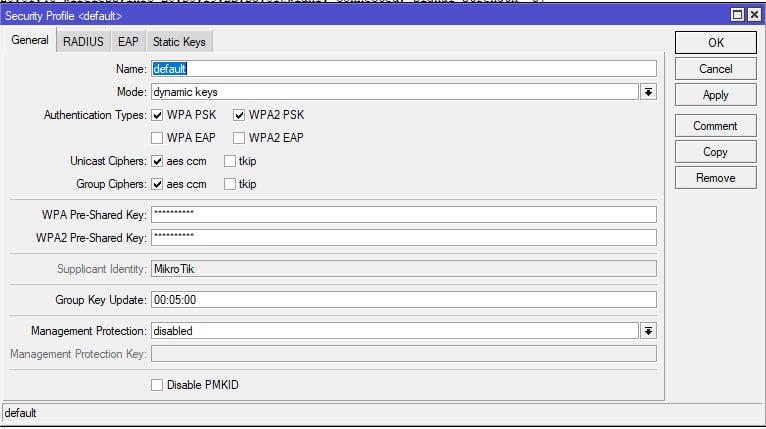766x429 pixels.
Task: Open the Static Keys tab
Action: click(179, 42)
